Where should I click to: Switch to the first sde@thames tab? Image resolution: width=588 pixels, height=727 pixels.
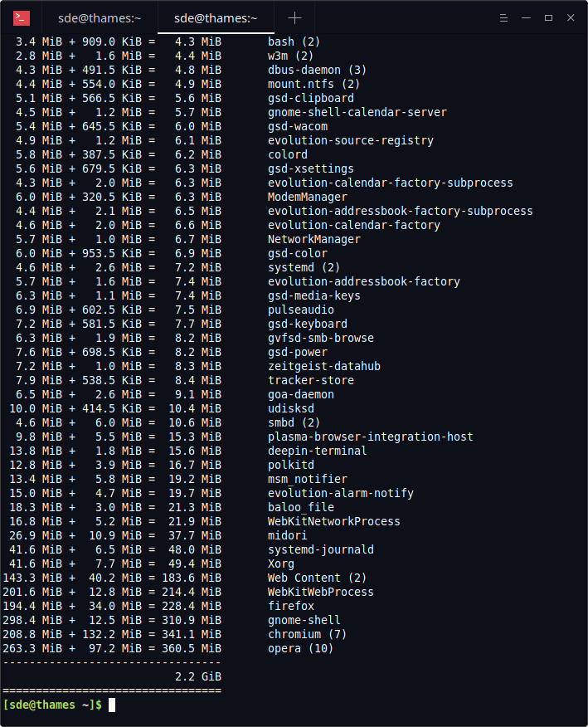pos(100,18)
